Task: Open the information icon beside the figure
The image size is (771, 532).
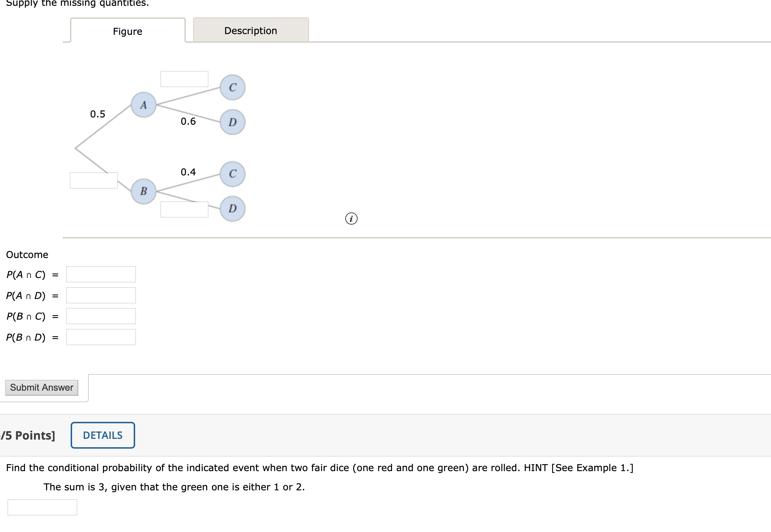Action: [351, 219]
